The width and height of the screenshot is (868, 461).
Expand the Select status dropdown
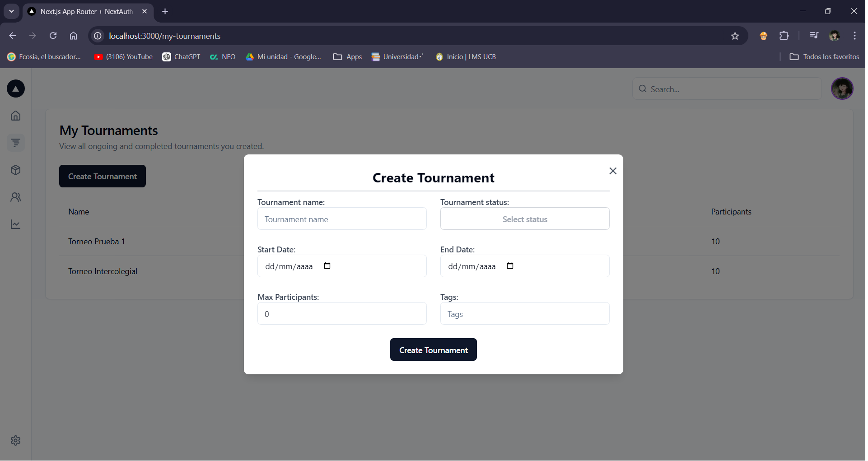[524, 219]
